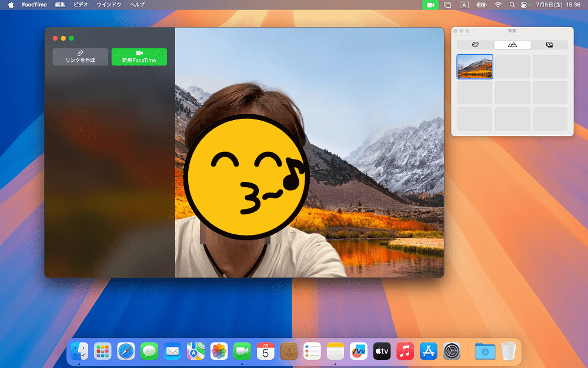Start a 新規FaceTime call

[139, 57]
